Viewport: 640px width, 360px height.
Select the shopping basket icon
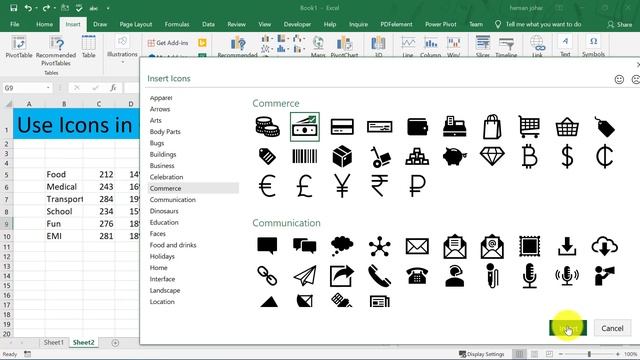[x=567, y=127]
